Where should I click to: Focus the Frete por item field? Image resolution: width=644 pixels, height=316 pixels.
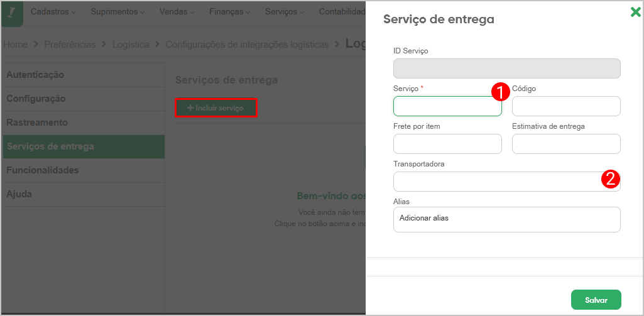click(447, 144)
